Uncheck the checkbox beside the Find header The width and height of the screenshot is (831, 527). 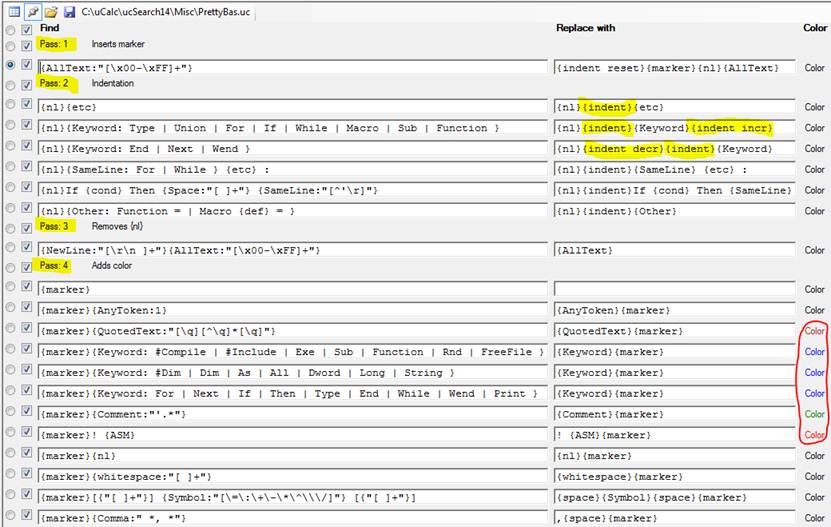click(x=27, y=30)
